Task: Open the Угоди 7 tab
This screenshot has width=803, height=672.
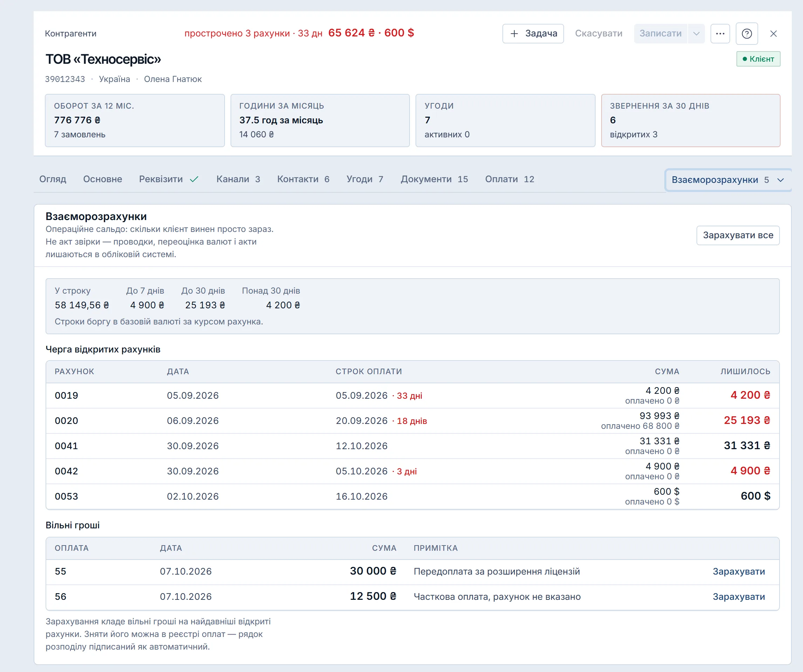Action: click(365, 179)
